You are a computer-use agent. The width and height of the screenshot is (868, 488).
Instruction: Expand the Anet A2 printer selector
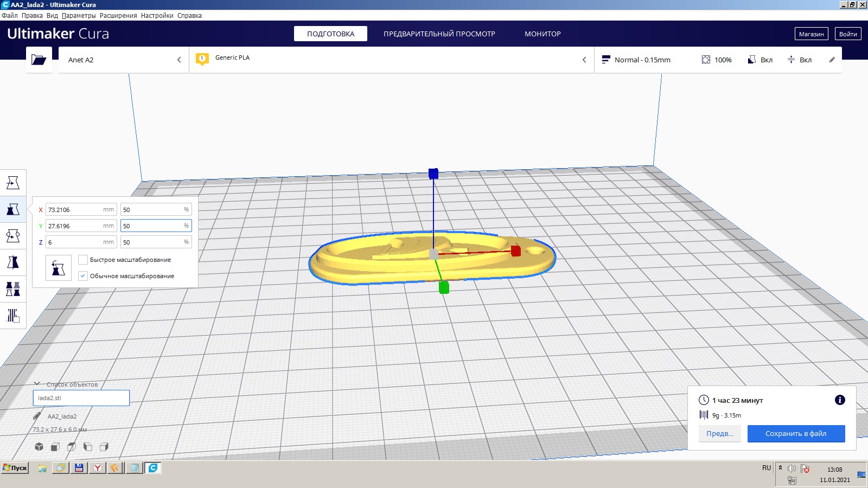(x=124, y=60)
